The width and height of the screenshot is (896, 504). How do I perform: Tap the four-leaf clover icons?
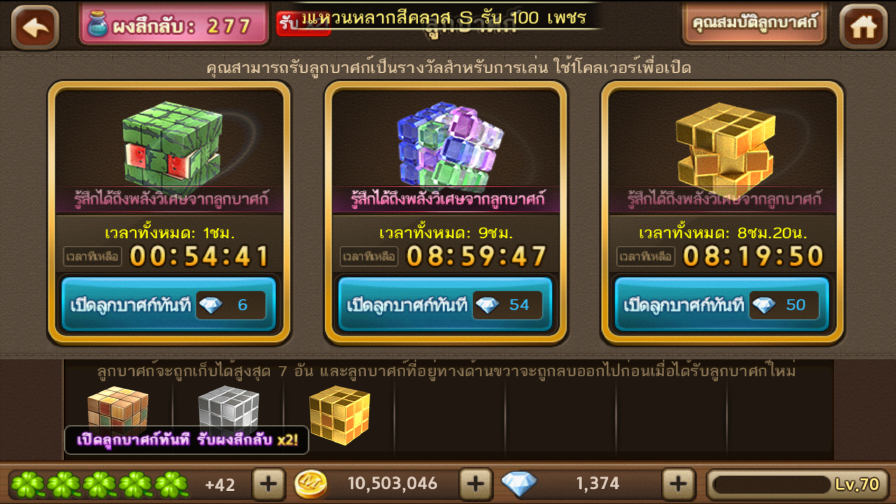[x=99, y=485]
